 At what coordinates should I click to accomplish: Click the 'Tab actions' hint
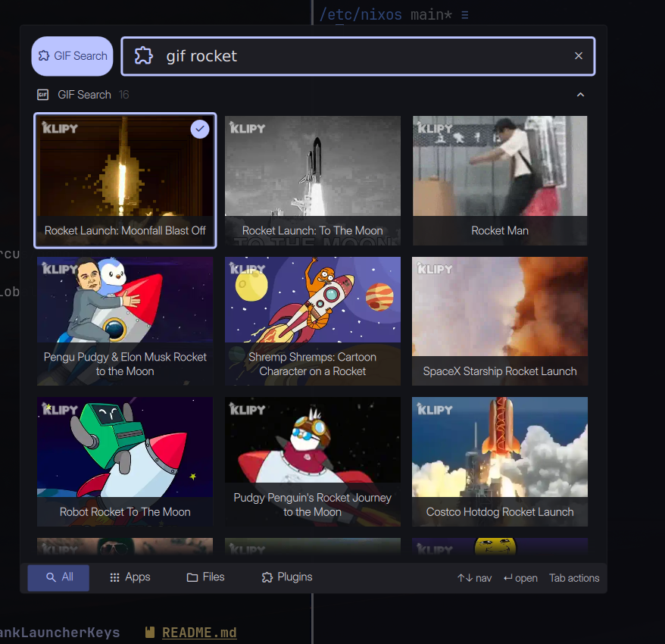(574, 578)
